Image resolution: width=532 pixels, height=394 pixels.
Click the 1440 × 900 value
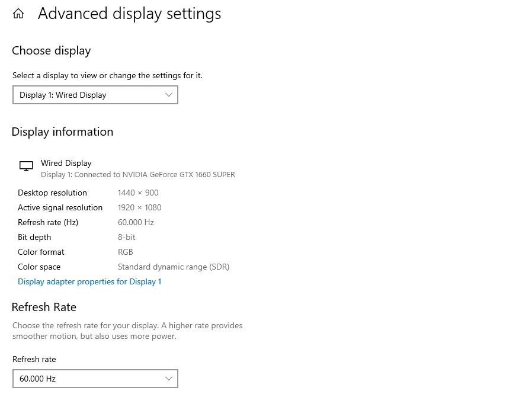pyautogui.click(x=138, y=193)
